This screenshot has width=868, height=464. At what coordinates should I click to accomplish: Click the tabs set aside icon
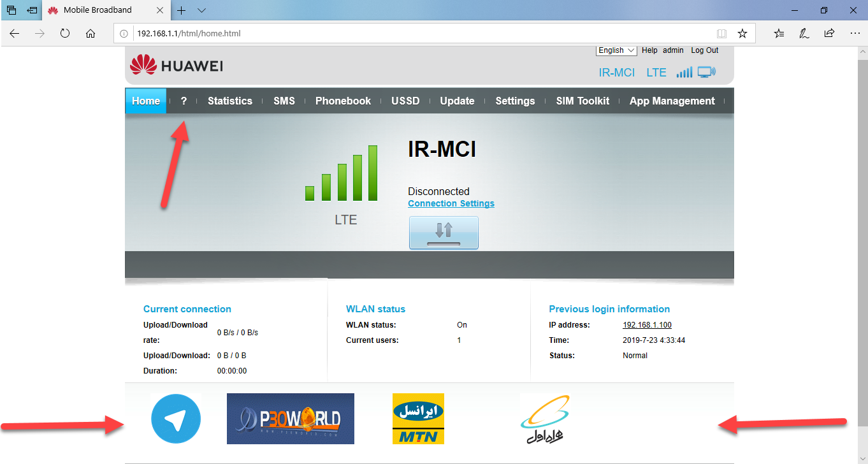(x=11, y=10)
